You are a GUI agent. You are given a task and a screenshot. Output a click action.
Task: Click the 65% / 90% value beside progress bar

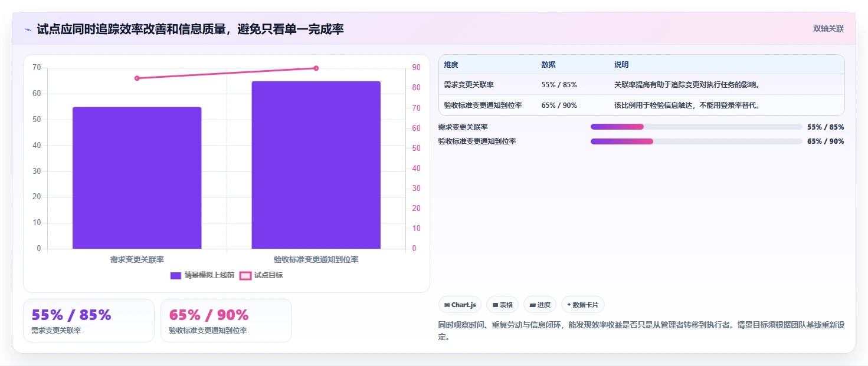pyautogui.click(x=826, y=141)
